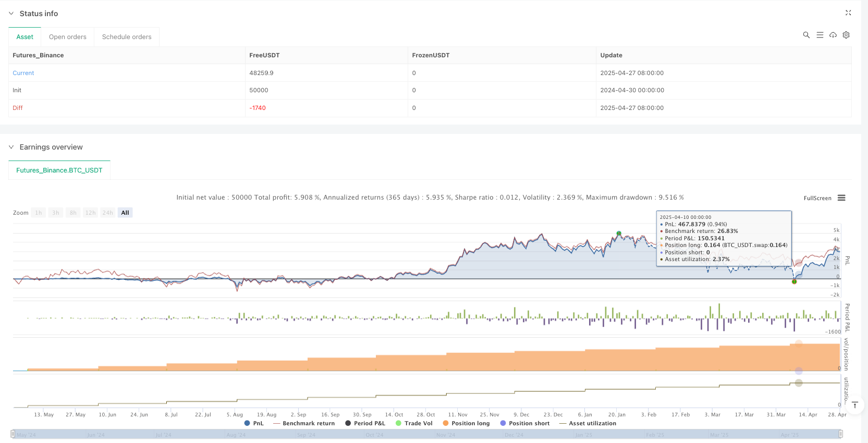868x443 pixels.
Task: Select the Futures_Binance.BTC_USDT tab
Action: pos(59,170)
